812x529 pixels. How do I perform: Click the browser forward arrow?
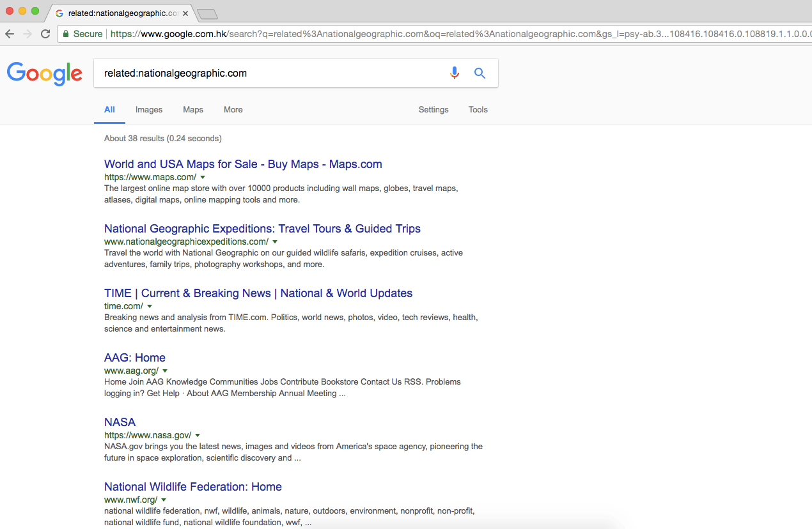tap(27, 34)
